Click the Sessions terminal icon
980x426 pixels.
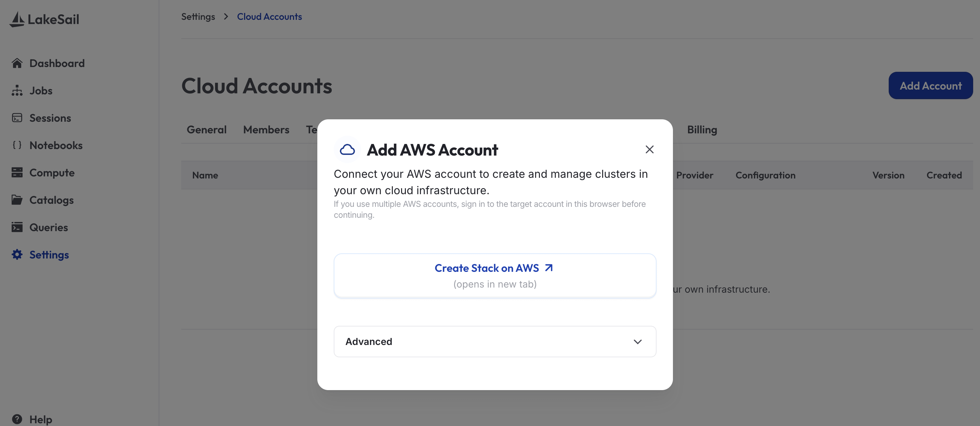pyautogui.click(x=17, y=118)
